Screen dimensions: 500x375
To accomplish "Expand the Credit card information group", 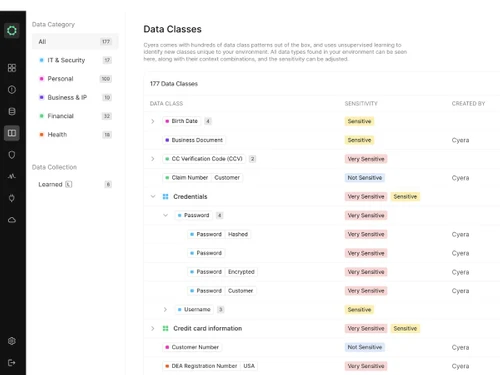I will pos(153,328).
